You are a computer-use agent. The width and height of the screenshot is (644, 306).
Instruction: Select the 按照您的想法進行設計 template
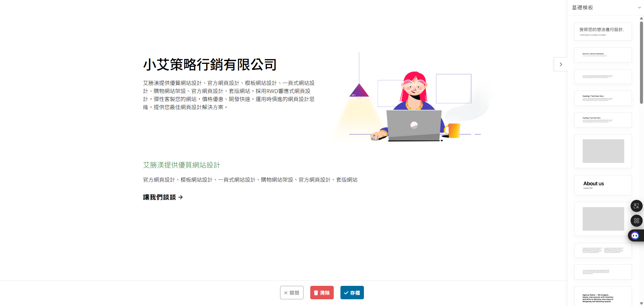603,32
